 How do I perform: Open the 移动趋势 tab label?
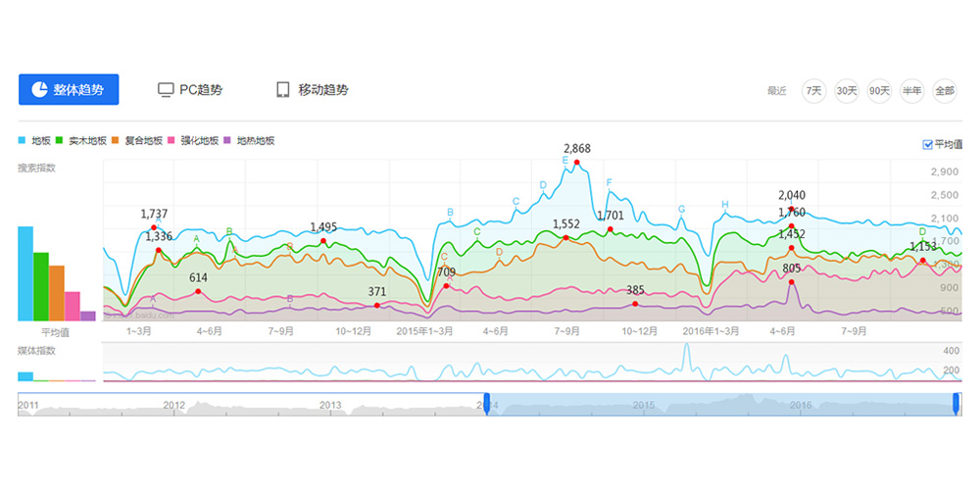pos(323,89)
